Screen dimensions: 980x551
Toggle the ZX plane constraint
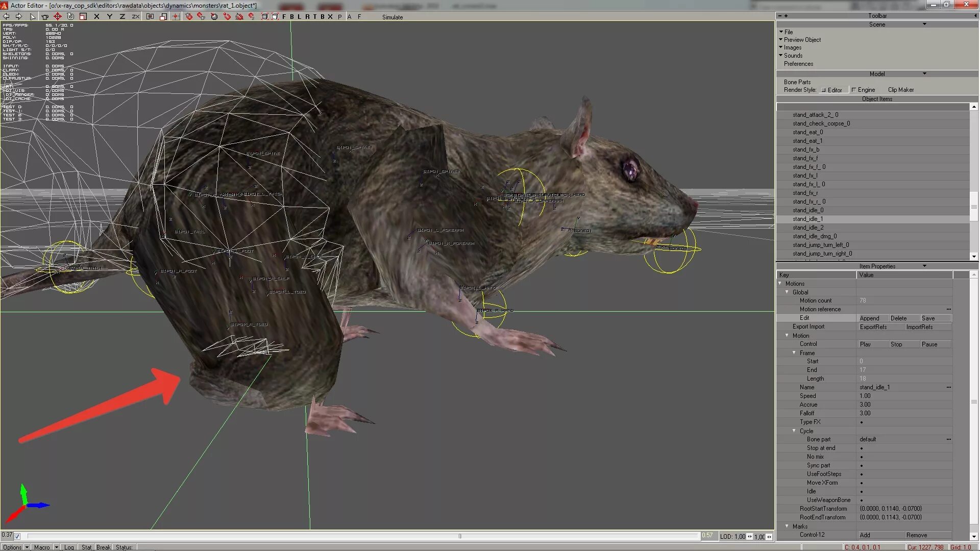coord(135,16)
